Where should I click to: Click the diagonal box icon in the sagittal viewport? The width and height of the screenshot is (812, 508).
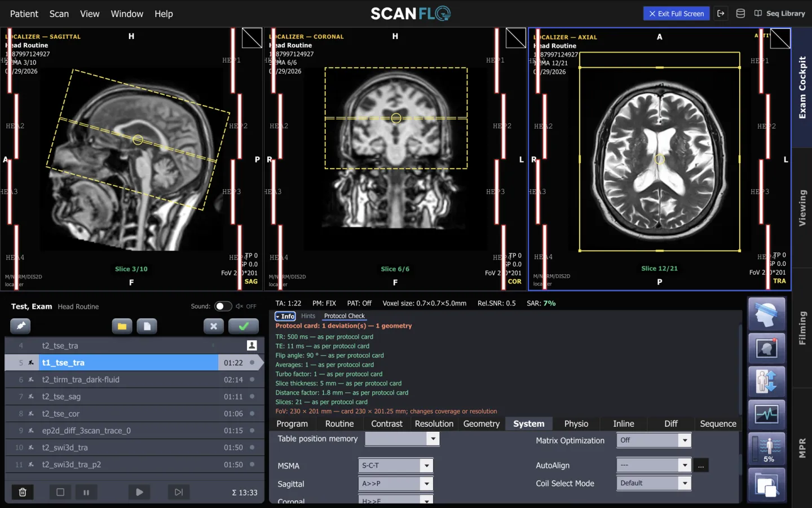[x=252, y=38]
